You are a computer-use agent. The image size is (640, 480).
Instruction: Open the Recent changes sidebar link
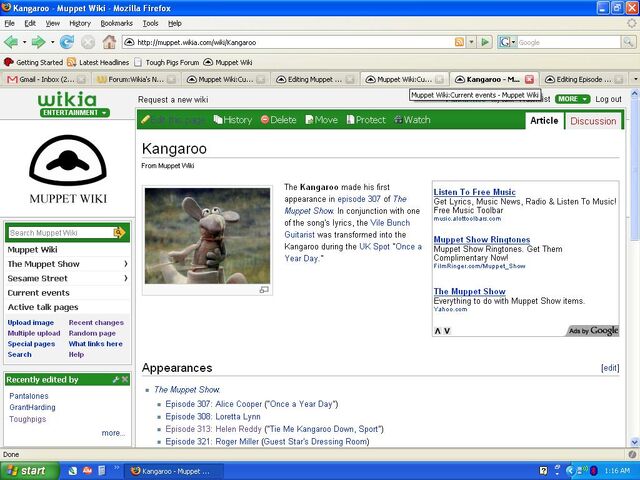96,322
